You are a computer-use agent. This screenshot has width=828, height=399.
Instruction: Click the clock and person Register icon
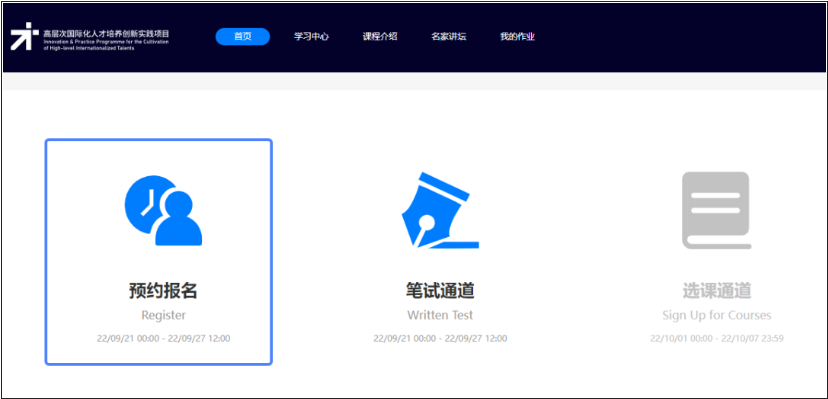coord(163,211)
